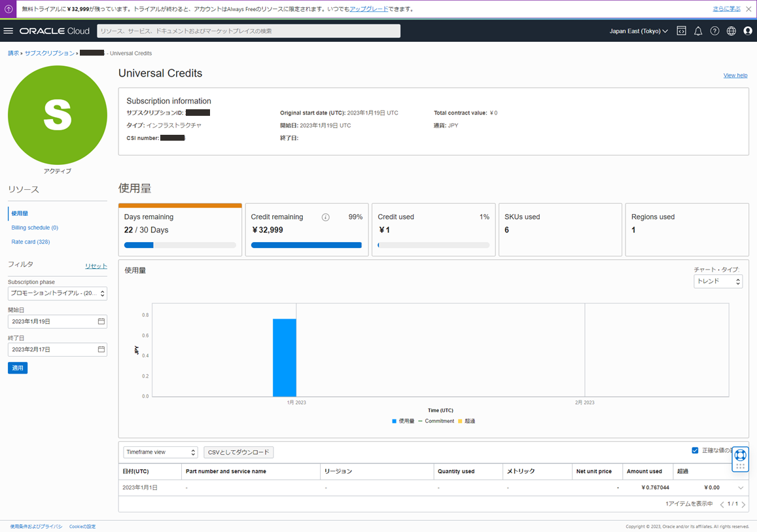
Task: Open the floating support lifebuoy widget
Action: pyautogui.click(x=740, y=459)
